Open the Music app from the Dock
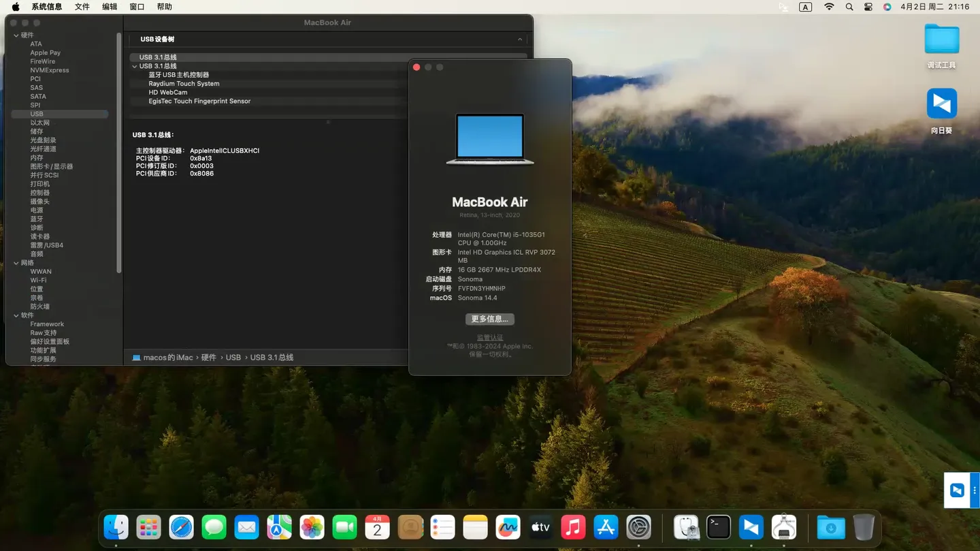The image size is (980, 551). click(x=573, y=527)
